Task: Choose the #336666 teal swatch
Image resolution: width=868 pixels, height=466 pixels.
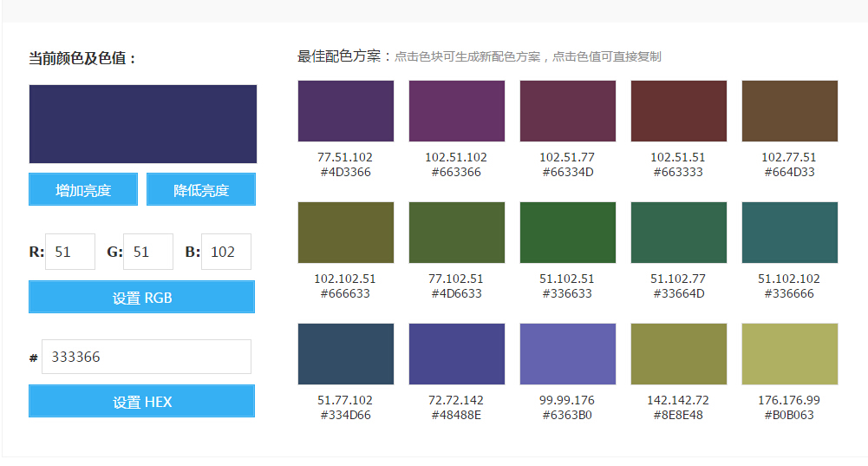Action: (x=790, y=233)
